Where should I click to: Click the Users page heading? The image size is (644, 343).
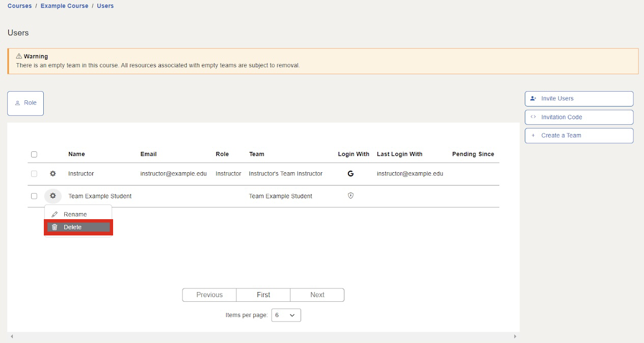(18, 33)
